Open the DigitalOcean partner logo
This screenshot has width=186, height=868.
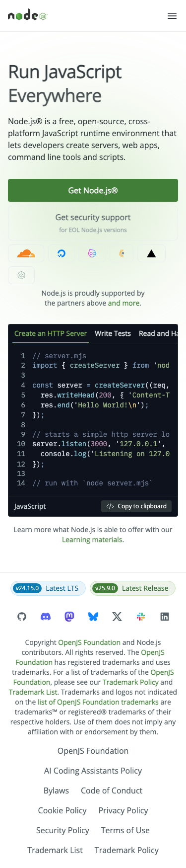tap(62, 253)
